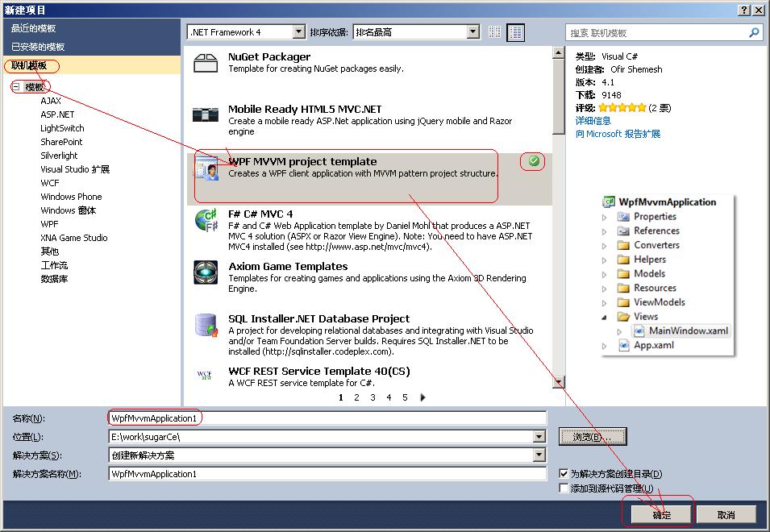
Task: Select the 数据库 database category
Action: [x=54, y=279]
